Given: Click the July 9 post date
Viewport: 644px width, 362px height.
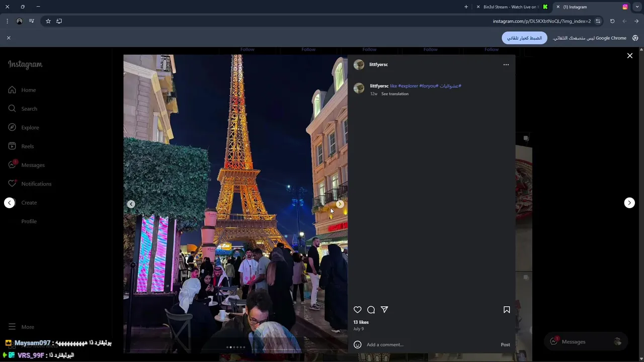Looking at the screenshot, I should pyautogui.click(x=358, y=329).
